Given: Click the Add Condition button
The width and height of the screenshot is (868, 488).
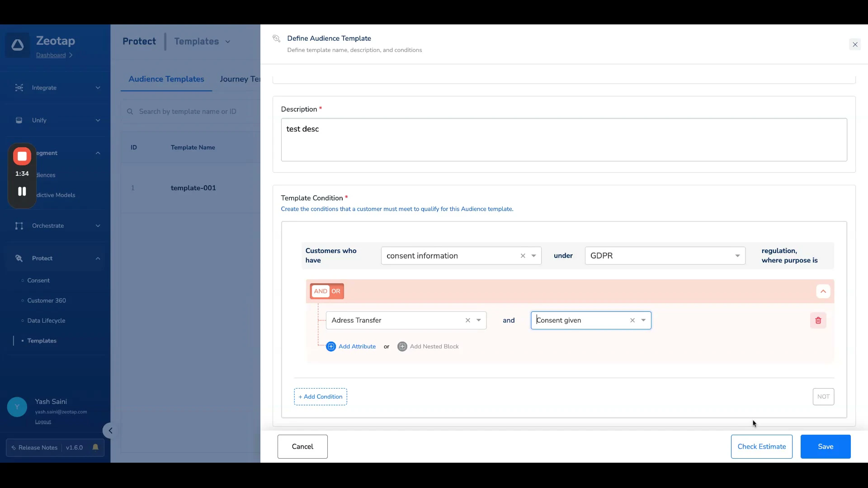Looking at the screenshot, I should [x=321, y=397].
